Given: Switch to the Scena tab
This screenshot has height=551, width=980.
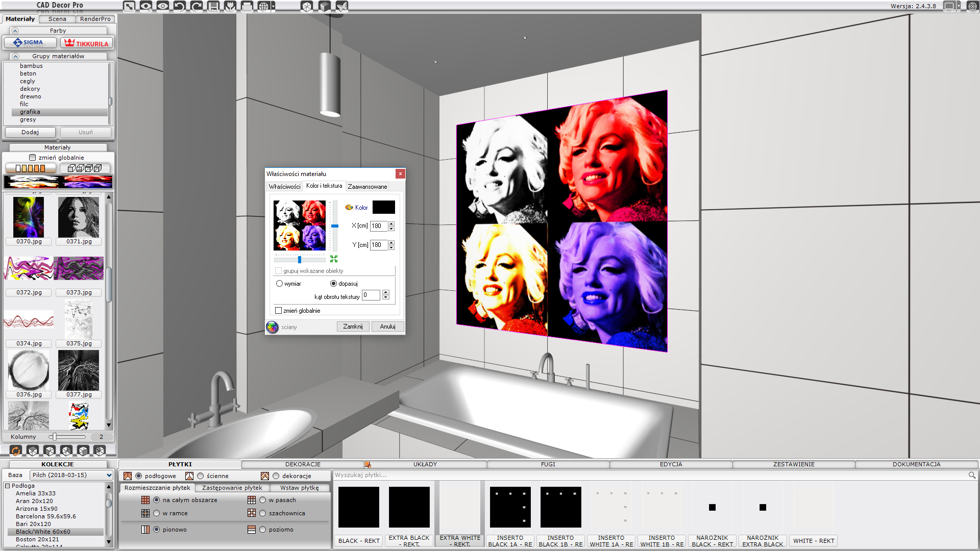Looking at the screenshot, I should [57, 19].
